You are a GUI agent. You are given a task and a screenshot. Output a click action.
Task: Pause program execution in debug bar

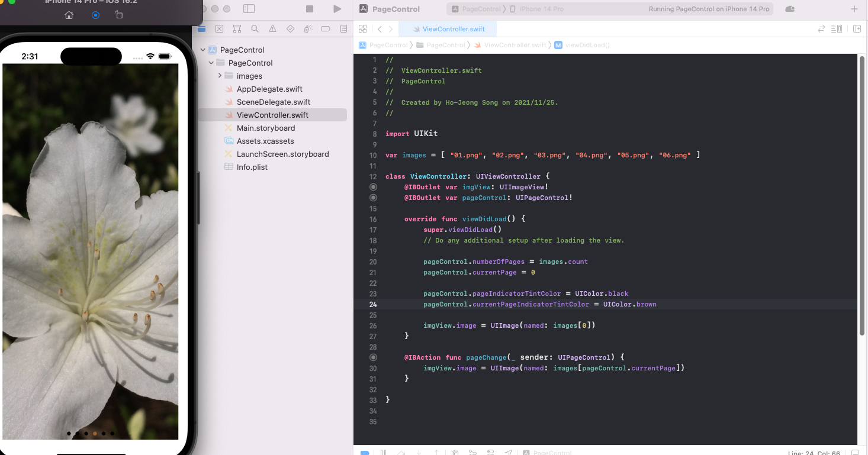384,453
